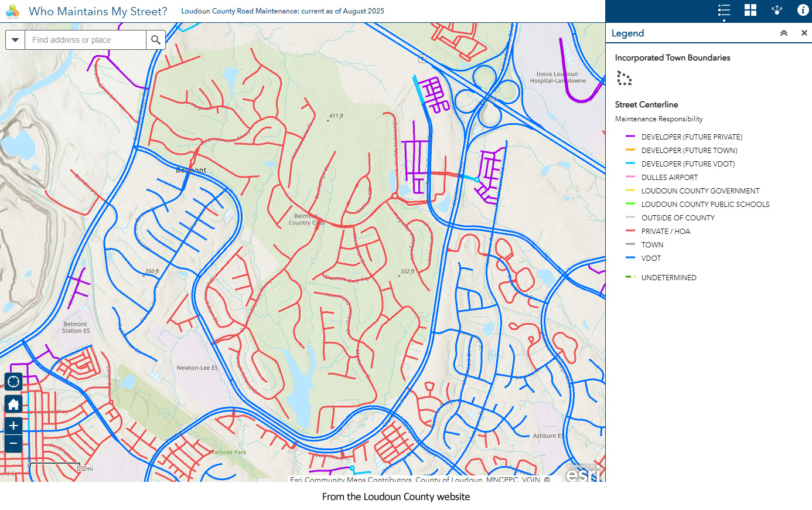Click the Esri logo on the map
This screenshot has height=510, width=812.
pyautogui.click(x=584, y=474)
